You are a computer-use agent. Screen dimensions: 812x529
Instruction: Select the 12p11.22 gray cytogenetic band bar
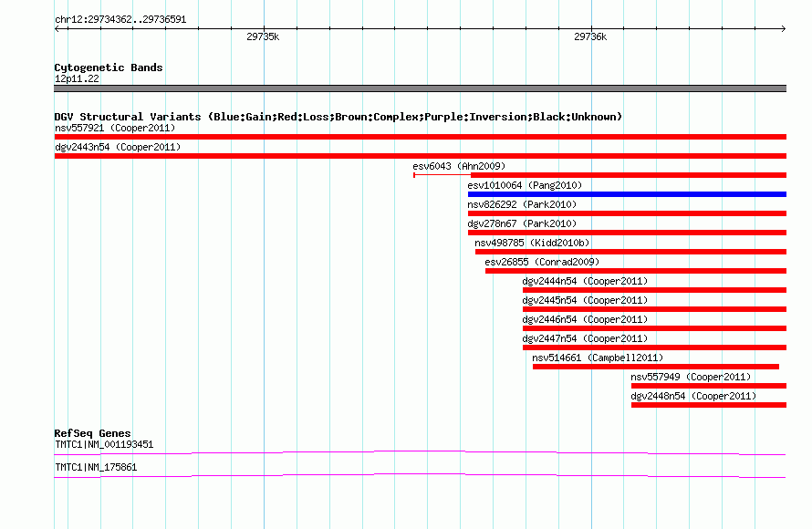pyautogui.click(x=420, y=88)
